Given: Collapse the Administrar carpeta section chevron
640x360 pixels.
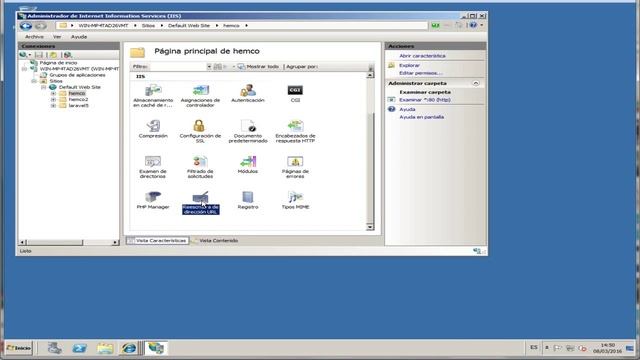Looking at the screenshot, I should coord(476,83).
